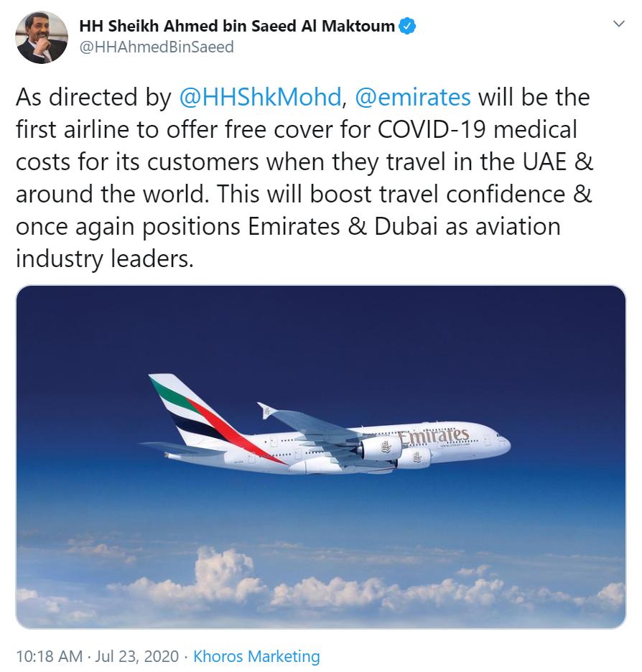Click the Emirates lettering on the fuselage

point(434,435)
